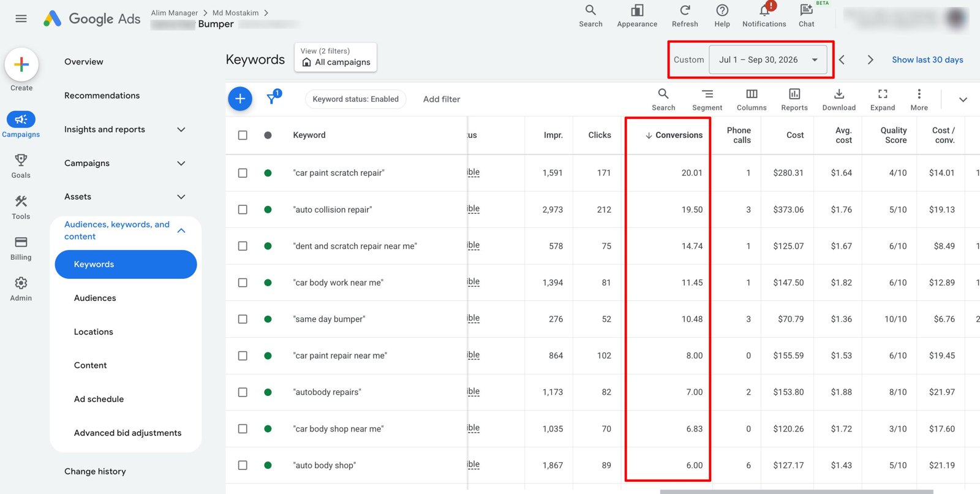This screenshot has height=494, width=980.
Task: Collapse the toolbar with the chevron arrow
Action: coord(963,99)
